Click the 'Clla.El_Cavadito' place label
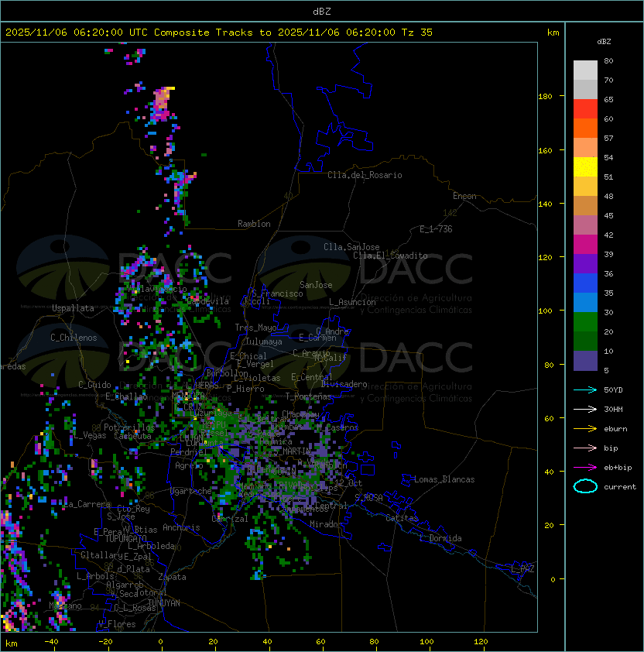Screen dimensions: 644x652 tap(390, 256)
